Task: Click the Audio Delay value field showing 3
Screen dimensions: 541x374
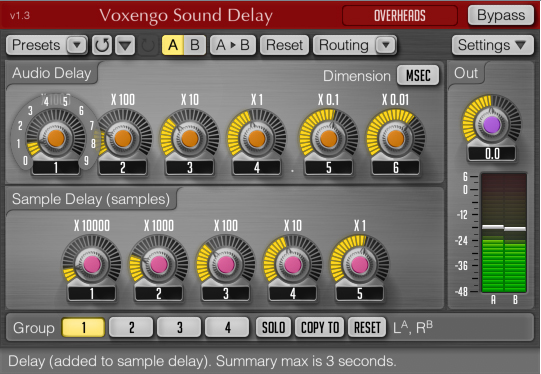Action: (190, 168)
